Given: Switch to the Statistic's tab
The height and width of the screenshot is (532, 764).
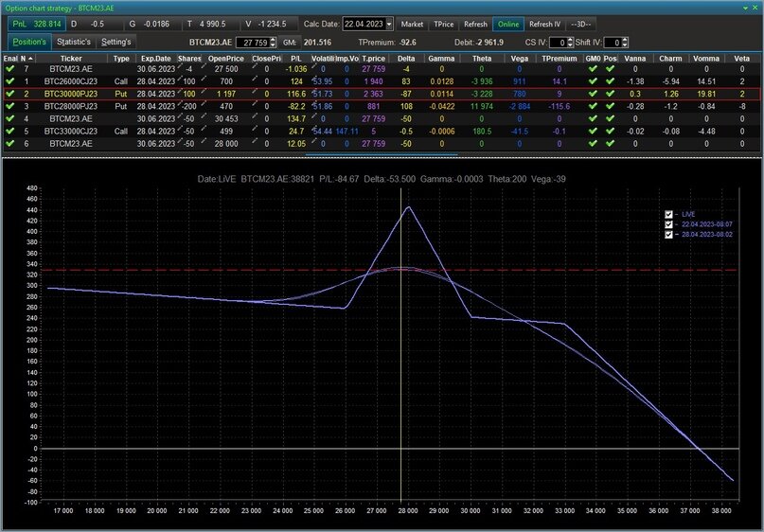Looking at the screenshot, I should pyautogui.click(x=73, y=43).
